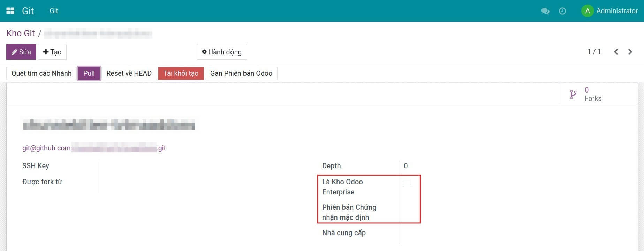Toggle Là Kho Odoo Enterprise checkbox

click(x=407, y=182)
